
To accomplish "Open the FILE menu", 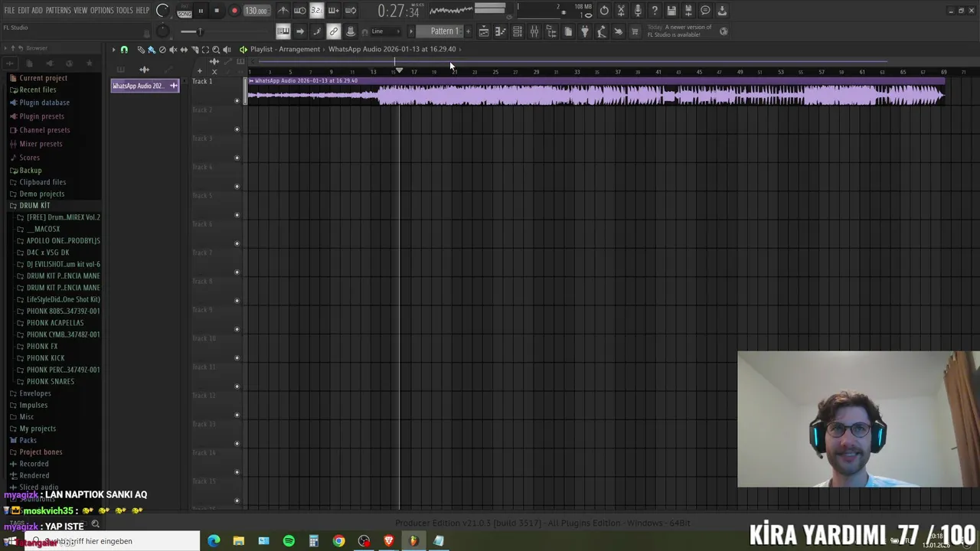I will [9, 11].
